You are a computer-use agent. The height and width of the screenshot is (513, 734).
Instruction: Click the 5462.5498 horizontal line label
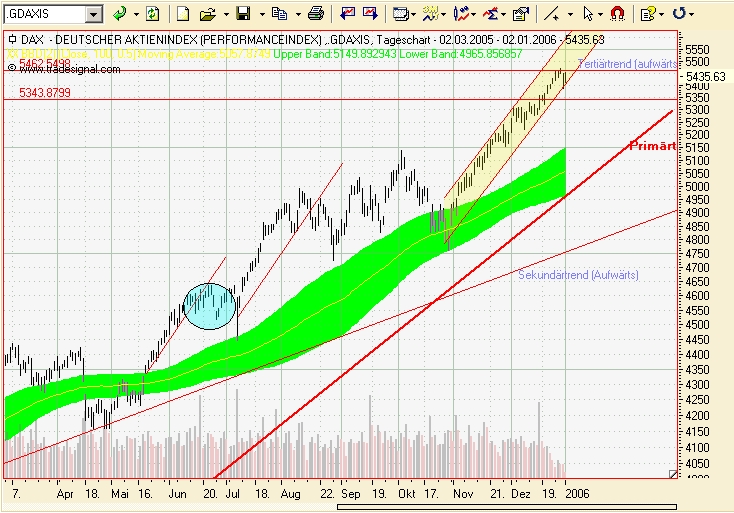click(45, 63)
